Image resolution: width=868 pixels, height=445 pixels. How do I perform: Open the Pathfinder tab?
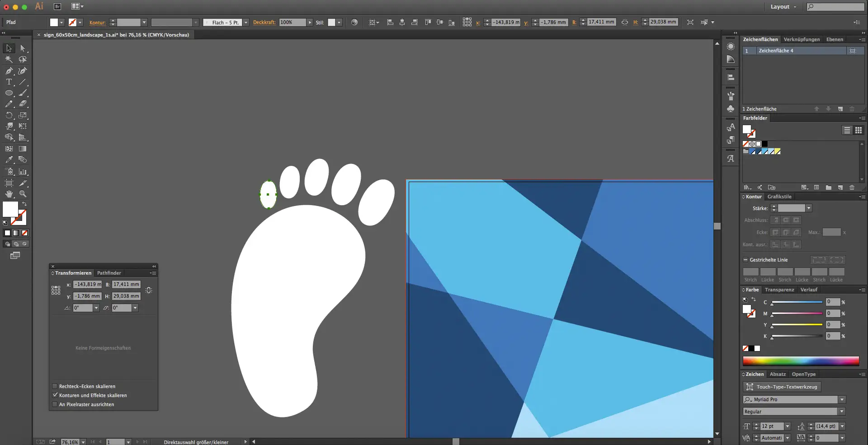[109, 273]
